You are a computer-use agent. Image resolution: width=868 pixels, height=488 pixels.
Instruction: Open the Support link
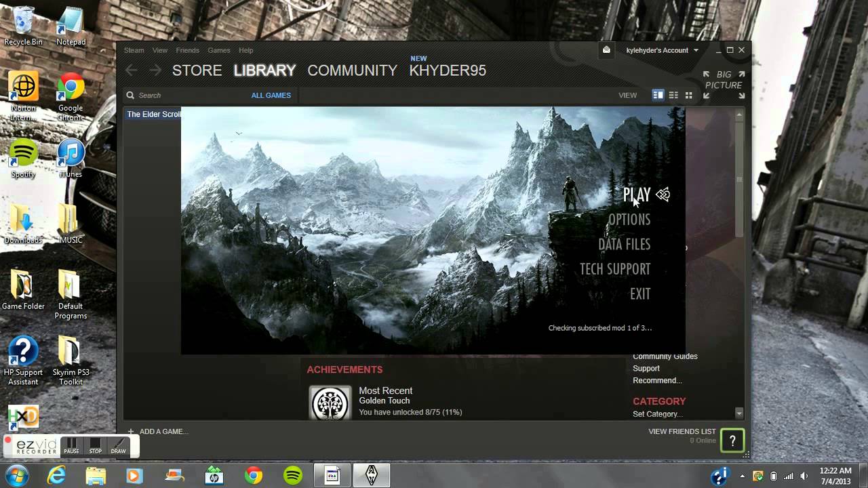point(646,369)
